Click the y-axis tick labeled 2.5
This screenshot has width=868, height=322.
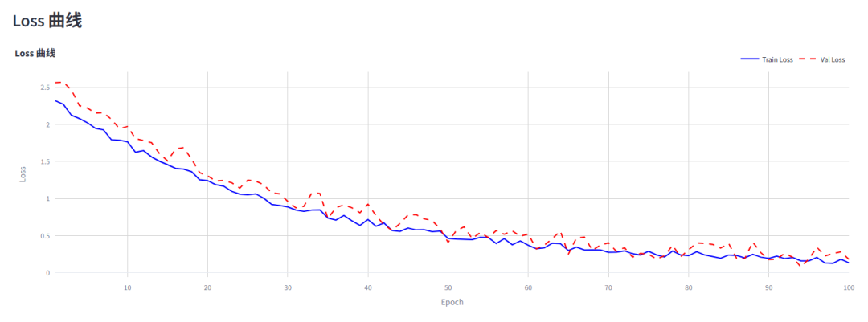pos(44,88)
